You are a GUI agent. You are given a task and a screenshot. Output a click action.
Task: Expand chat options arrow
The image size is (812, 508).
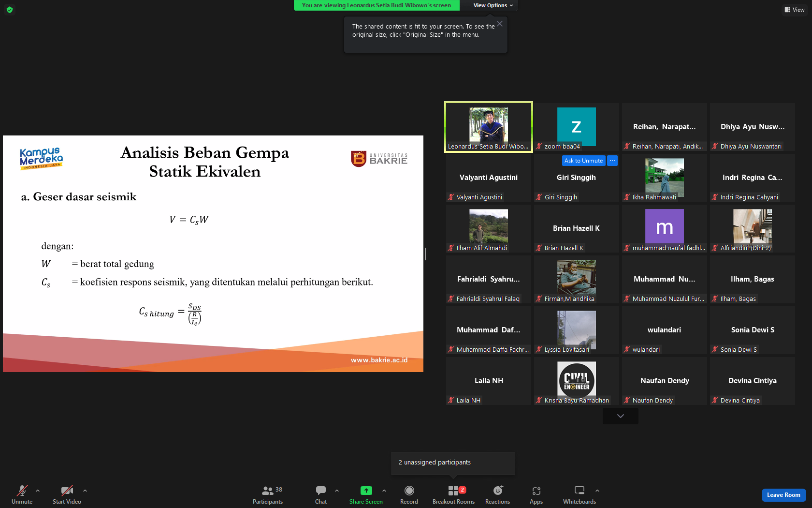tap(337, 491)
